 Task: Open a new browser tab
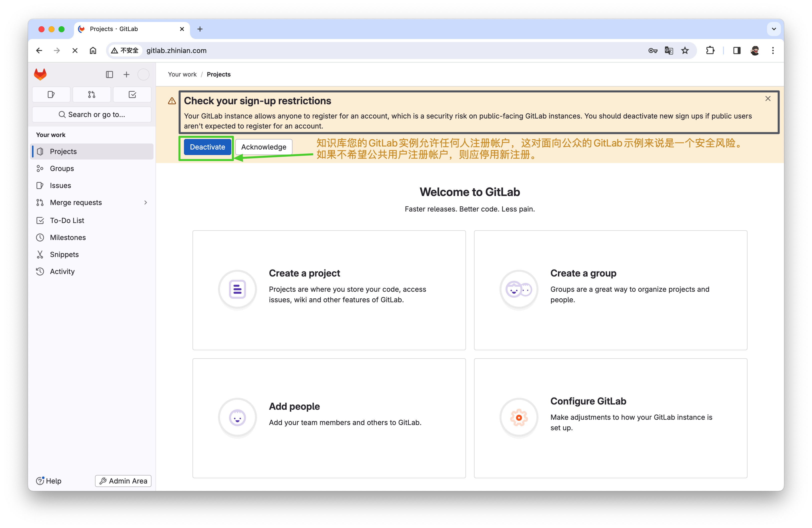coord(200,29)
